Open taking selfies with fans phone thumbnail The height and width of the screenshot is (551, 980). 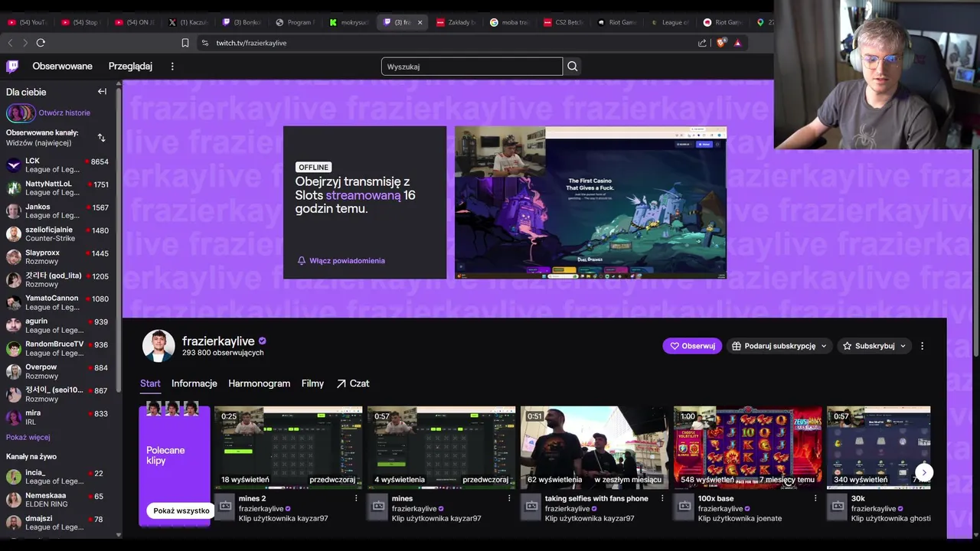click(x=594, y=448)
